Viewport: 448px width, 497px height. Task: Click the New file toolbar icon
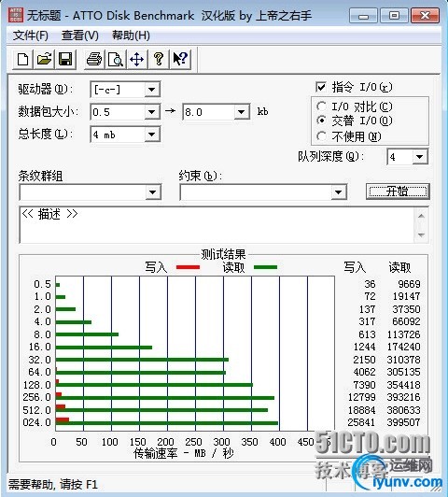pos(22,59)
